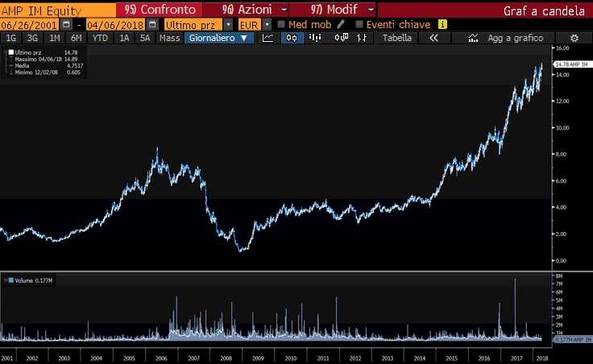
Task: Select the 1M time range
Action: point(55,38)
